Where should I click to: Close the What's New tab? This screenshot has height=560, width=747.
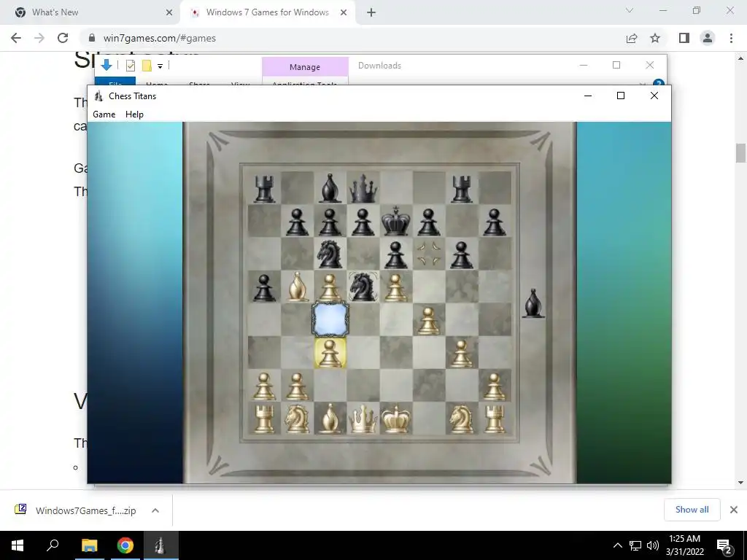(x=169, y=13)
